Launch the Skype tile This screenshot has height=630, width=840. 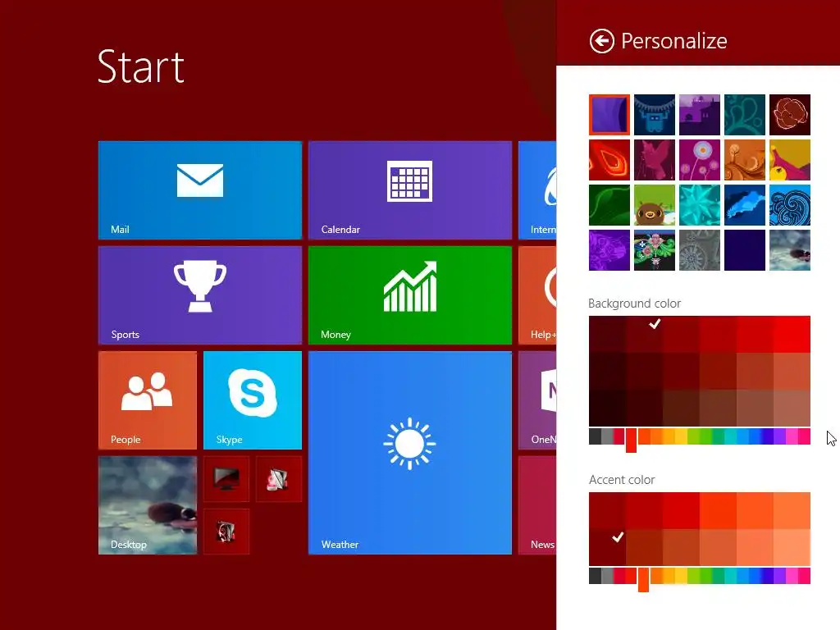click(253, 400)
